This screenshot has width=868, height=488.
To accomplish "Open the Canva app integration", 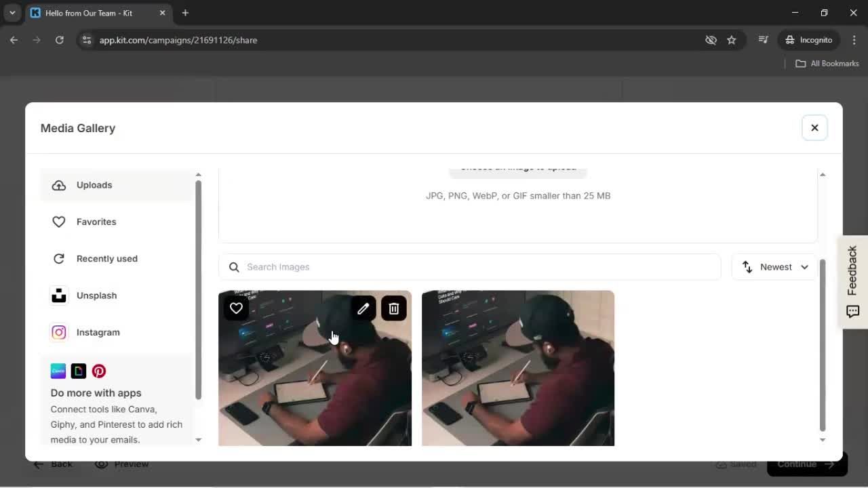I will (58, 371).
